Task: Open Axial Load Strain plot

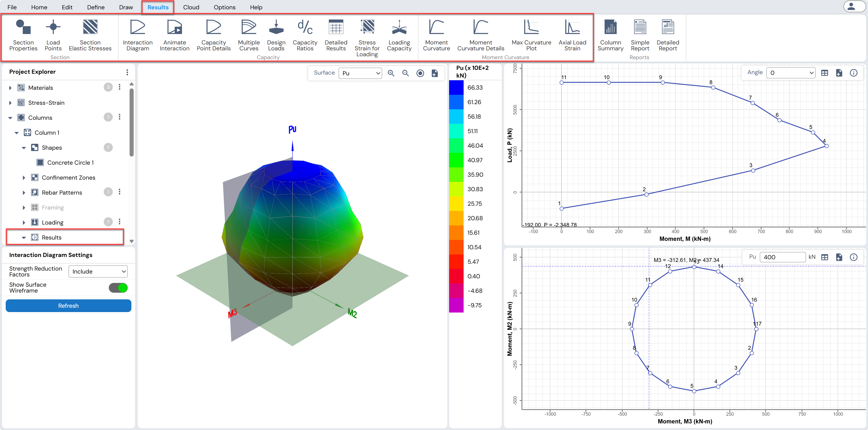Action: (572, 35)
